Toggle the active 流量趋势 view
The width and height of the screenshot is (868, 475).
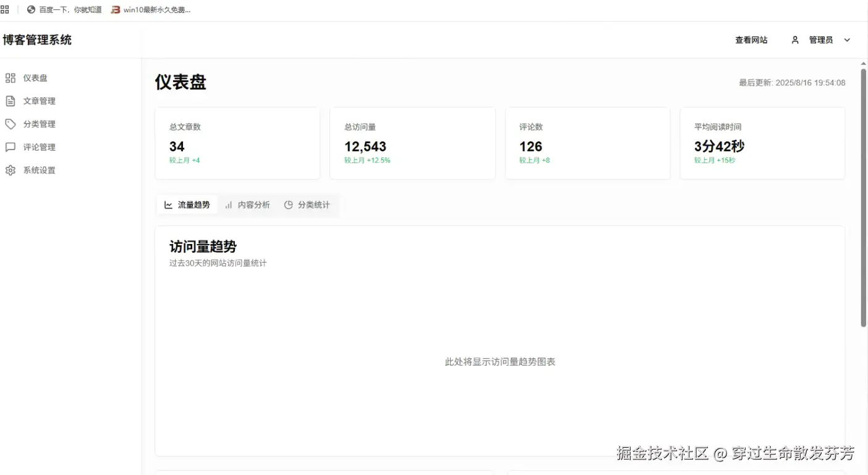click(x=187, y=204)
